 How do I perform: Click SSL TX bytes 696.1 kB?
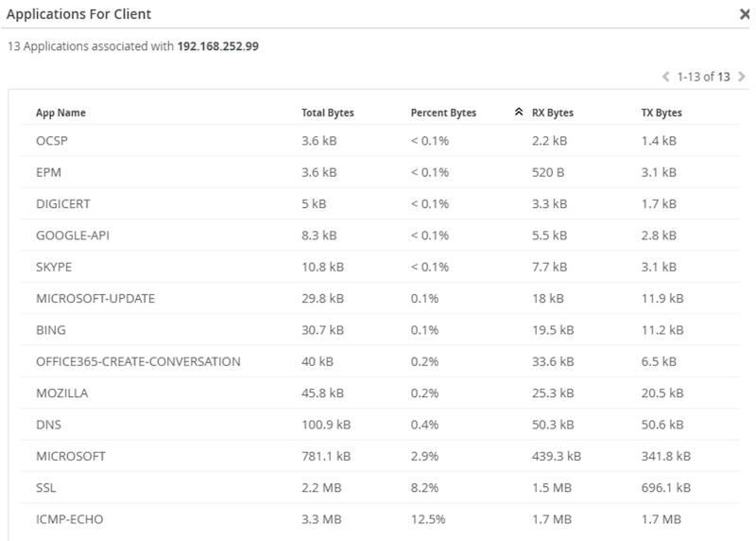[666, 487]
